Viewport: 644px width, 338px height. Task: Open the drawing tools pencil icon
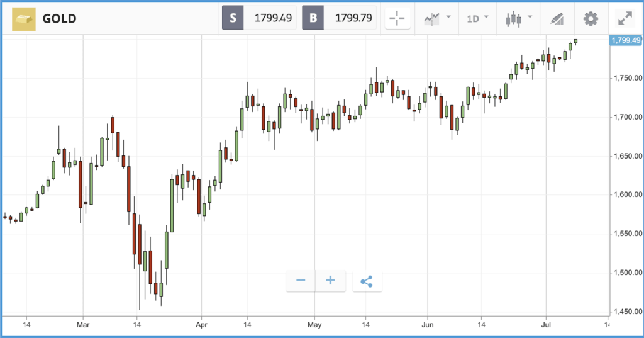click(557, 19)
